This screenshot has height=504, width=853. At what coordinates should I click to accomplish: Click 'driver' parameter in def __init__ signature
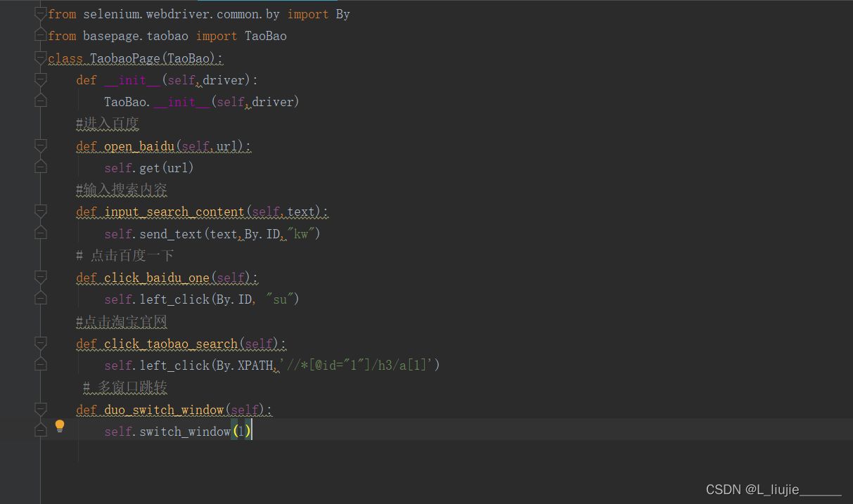pos(224,80)
